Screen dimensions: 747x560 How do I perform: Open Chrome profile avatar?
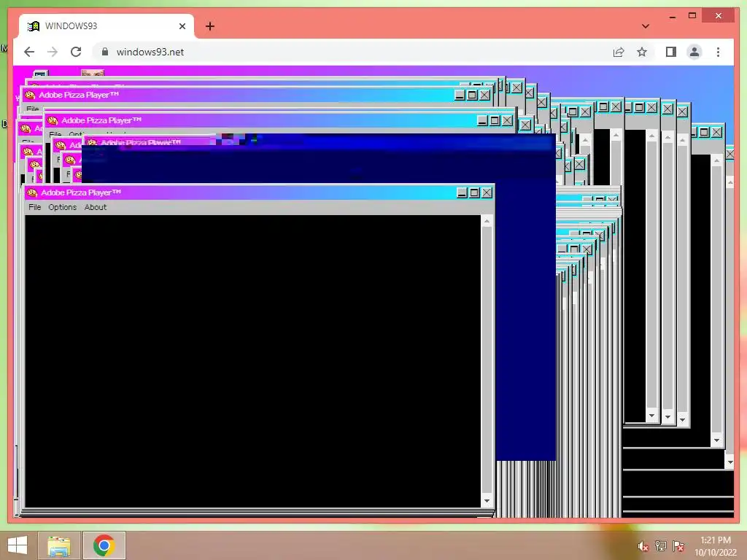coord(694,52)
